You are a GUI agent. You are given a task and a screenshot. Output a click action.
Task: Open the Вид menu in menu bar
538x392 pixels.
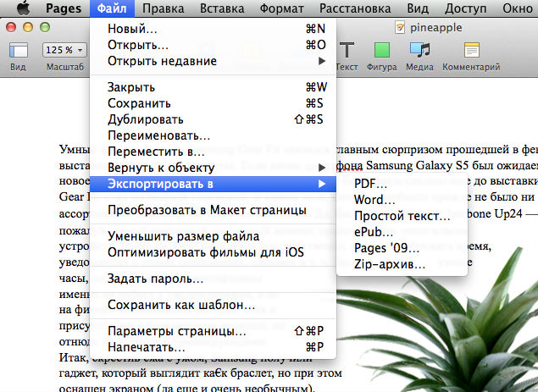tap(418, 8)
